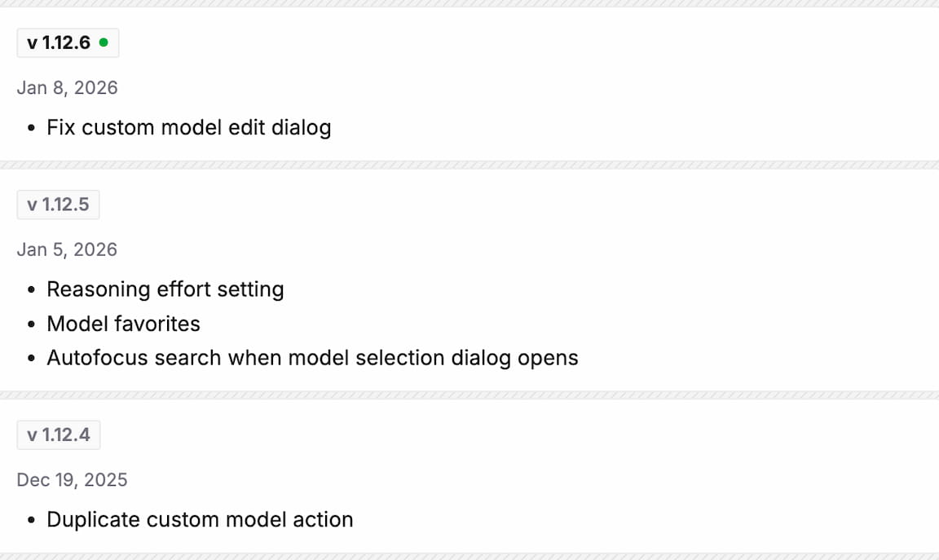Click the Jan 5, 2026 release date
The image size is (939, 560).
coord(67,249)
